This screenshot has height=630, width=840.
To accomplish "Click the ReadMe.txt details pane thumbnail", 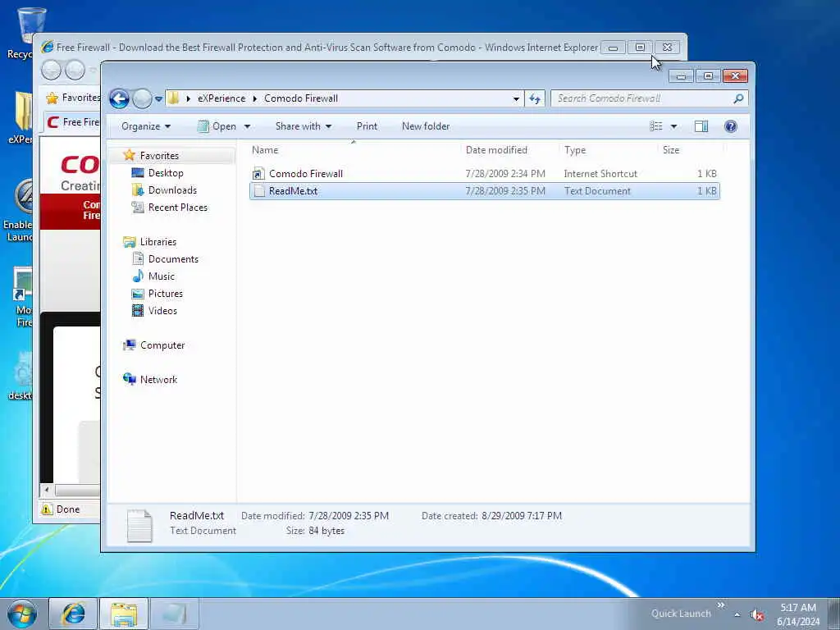I will coord(139,526).
